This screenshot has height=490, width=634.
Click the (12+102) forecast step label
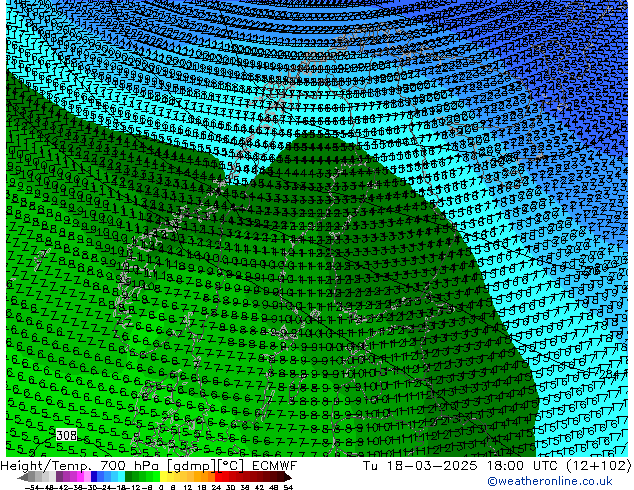[x=598, y=466]
